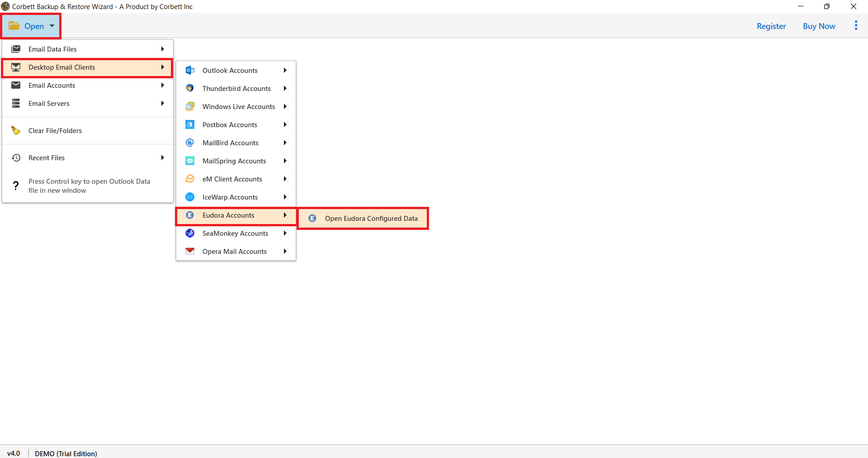The image size is (868, 458).
Task: Expand SeaMonkey Accounts submenu arrow
Action: (x=285, y=233)
